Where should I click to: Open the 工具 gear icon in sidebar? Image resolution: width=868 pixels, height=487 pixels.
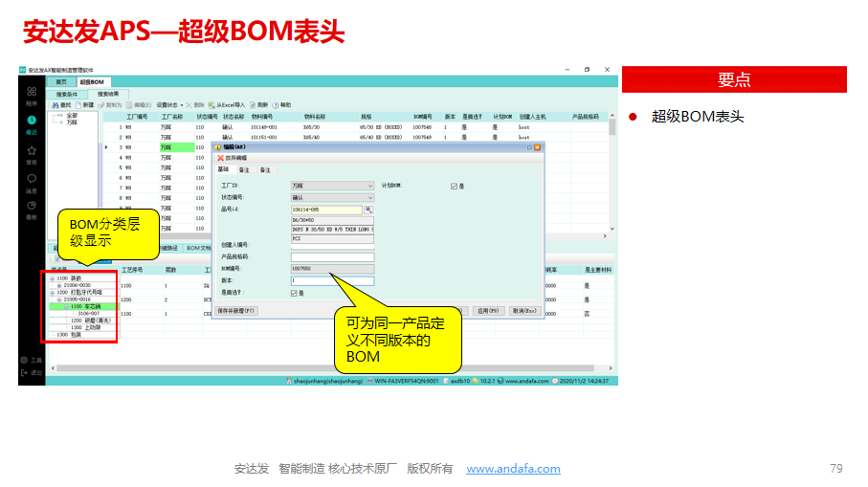tap(24, 360)
